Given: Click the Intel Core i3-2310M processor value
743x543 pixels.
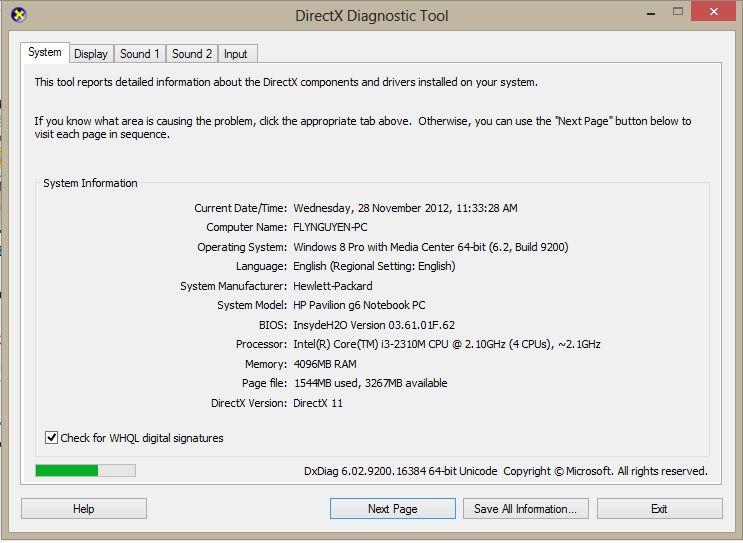Looking at the screenshot, I should coord(447,344).
